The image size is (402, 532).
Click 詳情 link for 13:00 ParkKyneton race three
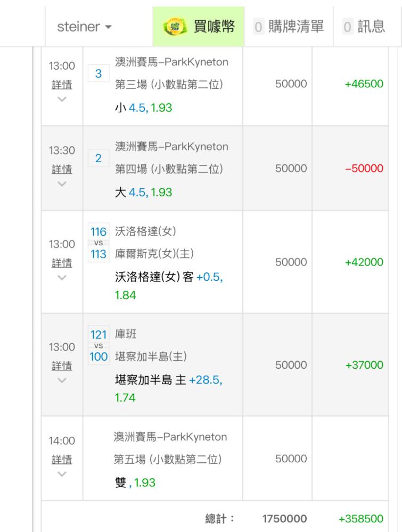pos(62,85)
